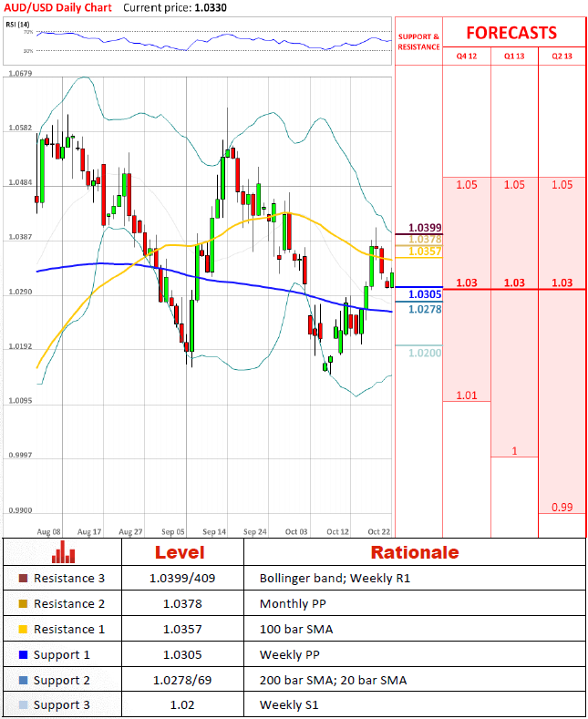This screenshot has height=719, width=588.
Task: Click the Resistance 2 gold color swatch
Action: point(23,604)
